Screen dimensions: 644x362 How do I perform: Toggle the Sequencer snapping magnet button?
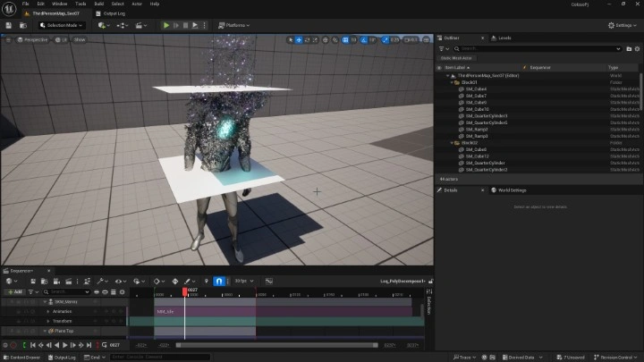pos(218,281)
